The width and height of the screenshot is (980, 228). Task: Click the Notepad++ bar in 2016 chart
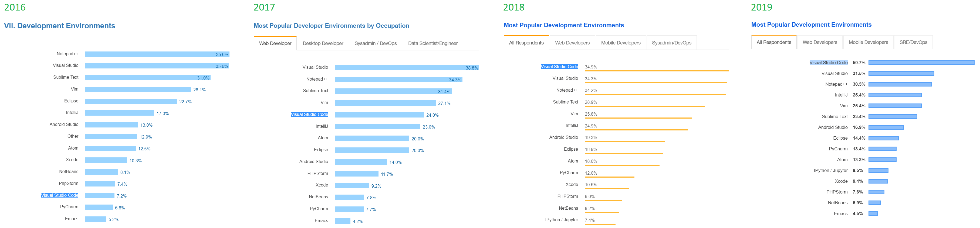point(157,54)
